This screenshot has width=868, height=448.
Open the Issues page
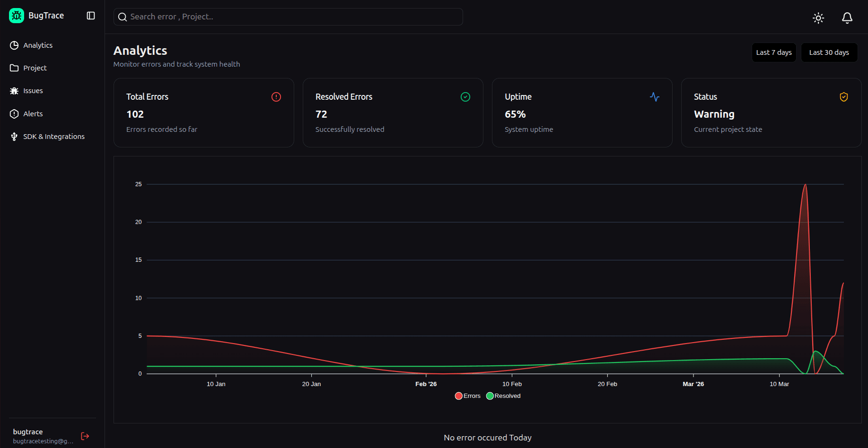point(33,91)
